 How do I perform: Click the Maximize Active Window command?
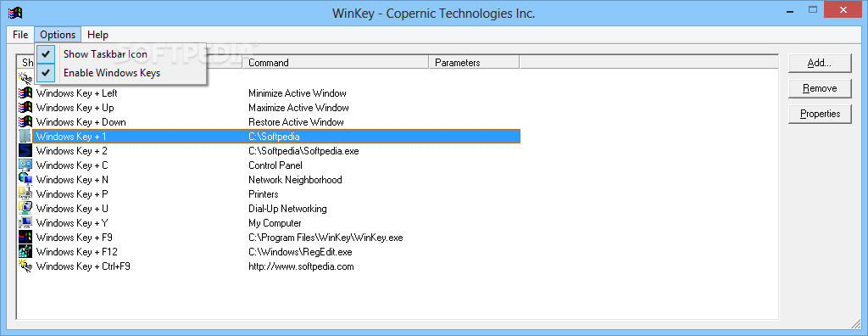(298, 108)
